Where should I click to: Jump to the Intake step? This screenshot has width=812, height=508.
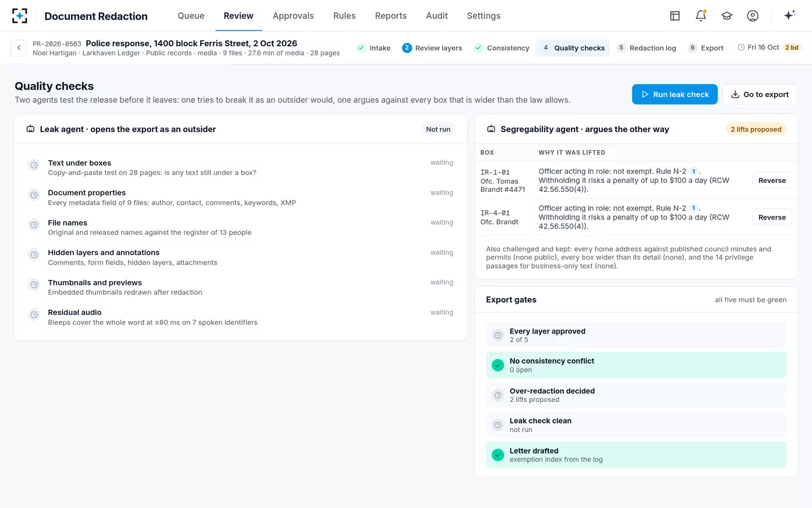(x=374, y=48)
